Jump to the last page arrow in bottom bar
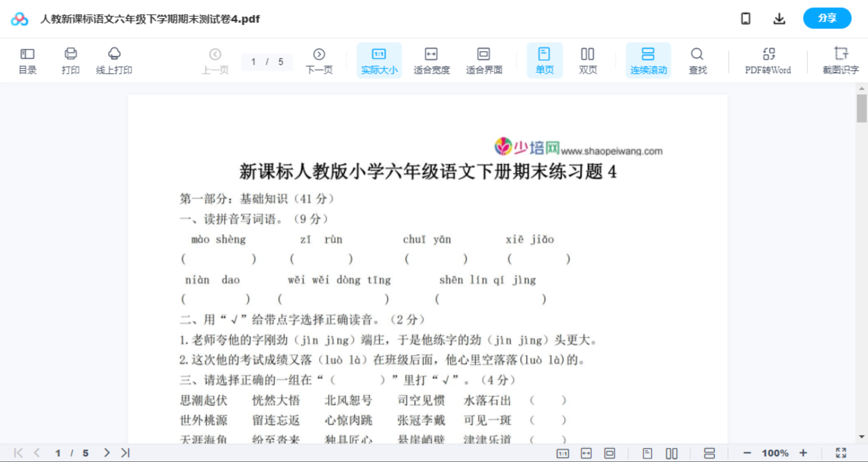 [x=124, y=452]
